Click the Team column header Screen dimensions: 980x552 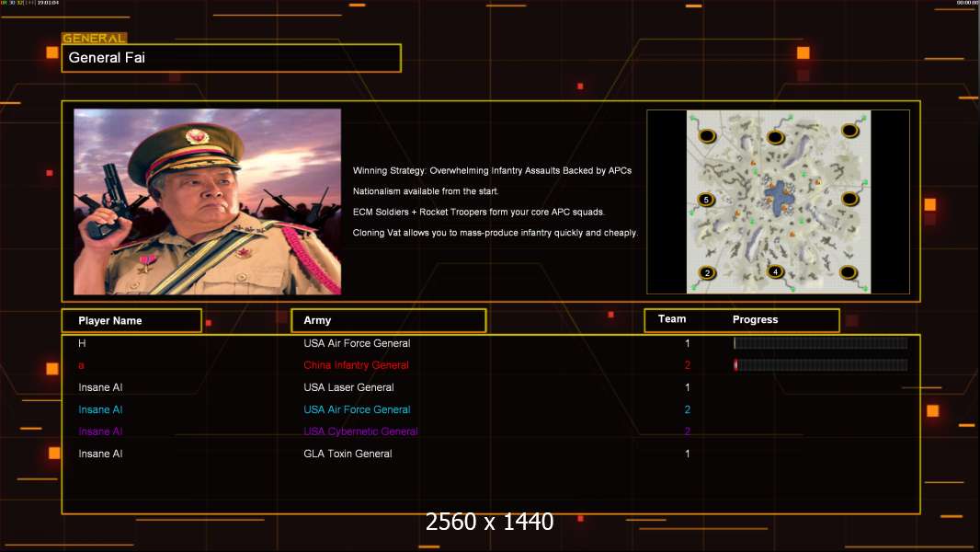pos(672,319)
